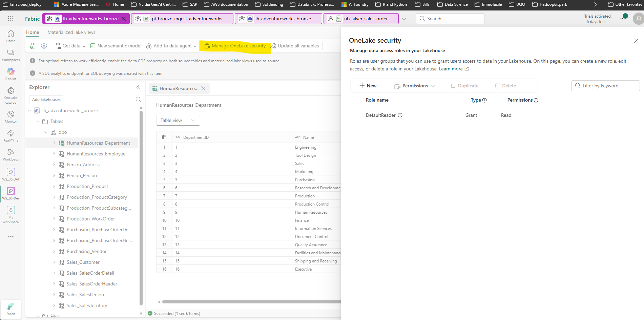Collapse the dbo schema node
This screenshot has height=320, width=644.
46,132
